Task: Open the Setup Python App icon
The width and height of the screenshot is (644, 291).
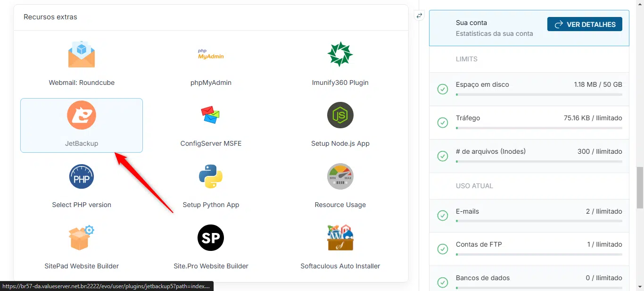Action: click(211, 177)
